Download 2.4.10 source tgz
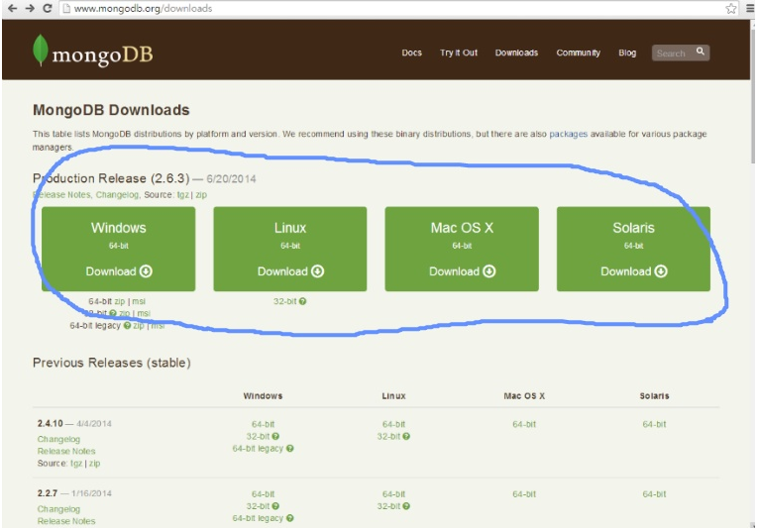Viewport: 759px width, 532px height. pyautogui.click(x=76, y=464)
